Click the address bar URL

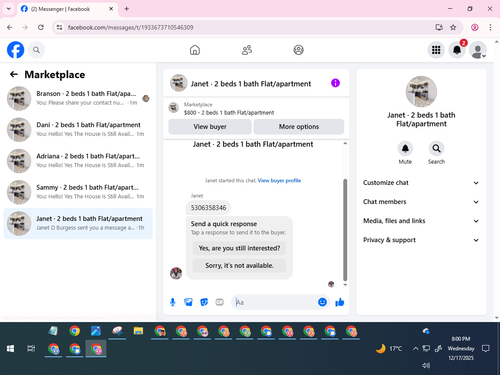(x=130, y=27)
